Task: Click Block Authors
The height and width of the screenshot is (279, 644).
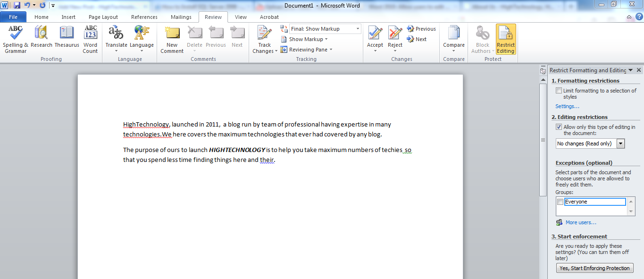Action: click(x=483, y=40)
